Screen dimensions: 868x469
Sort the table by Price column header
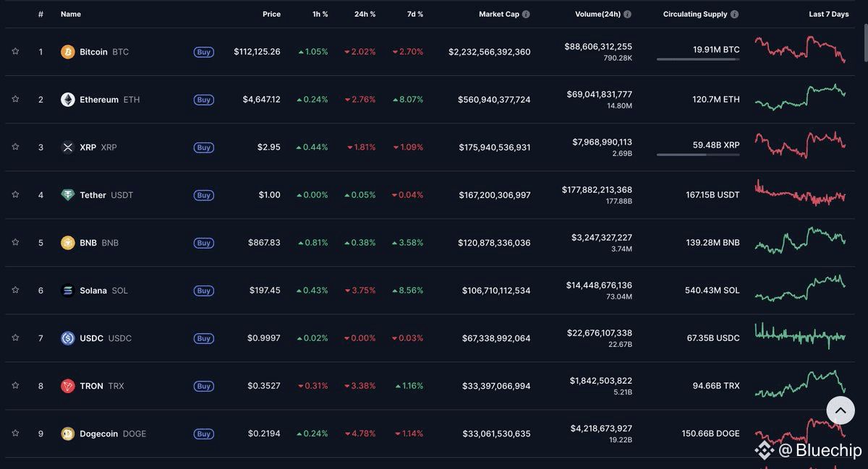(271, 14)
